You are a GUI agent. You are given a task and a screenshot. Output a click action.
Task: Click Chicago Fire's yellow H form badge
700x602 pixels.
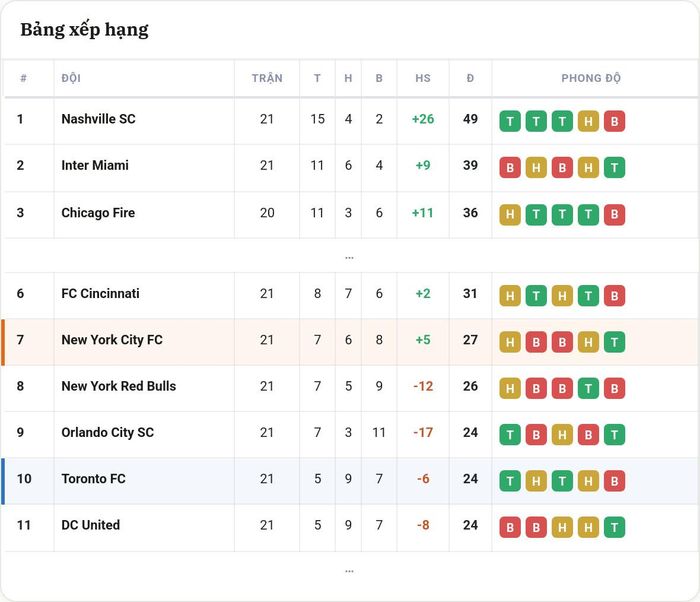[510, 214]
